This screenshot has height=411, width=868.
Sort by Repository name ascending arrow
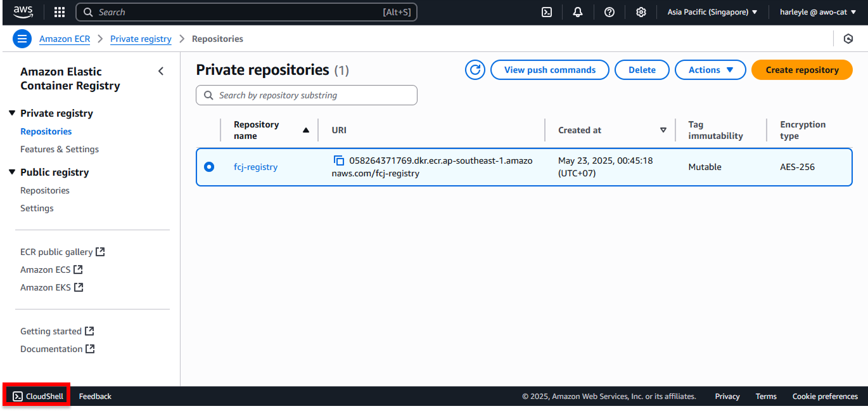306,130
